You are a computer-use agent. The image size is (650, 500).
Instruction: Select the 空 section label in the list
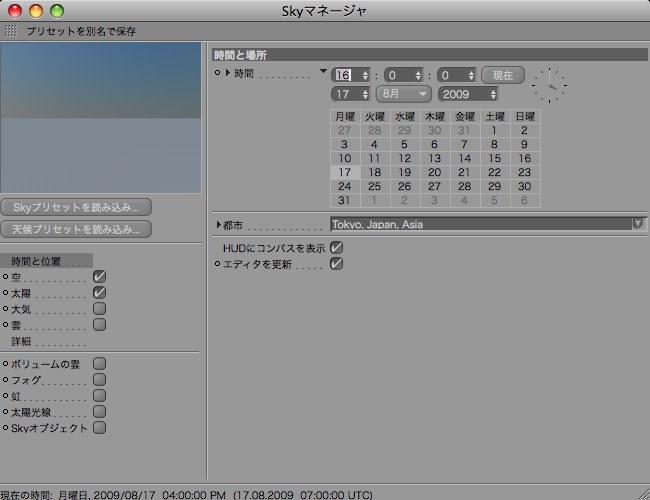pos(16,277)
